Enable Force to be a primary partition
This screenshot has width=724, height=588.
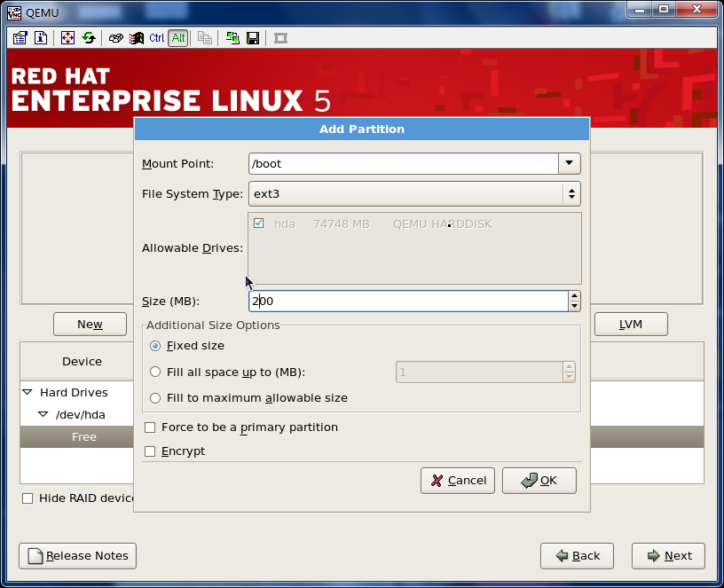click(x=150, y=427)
